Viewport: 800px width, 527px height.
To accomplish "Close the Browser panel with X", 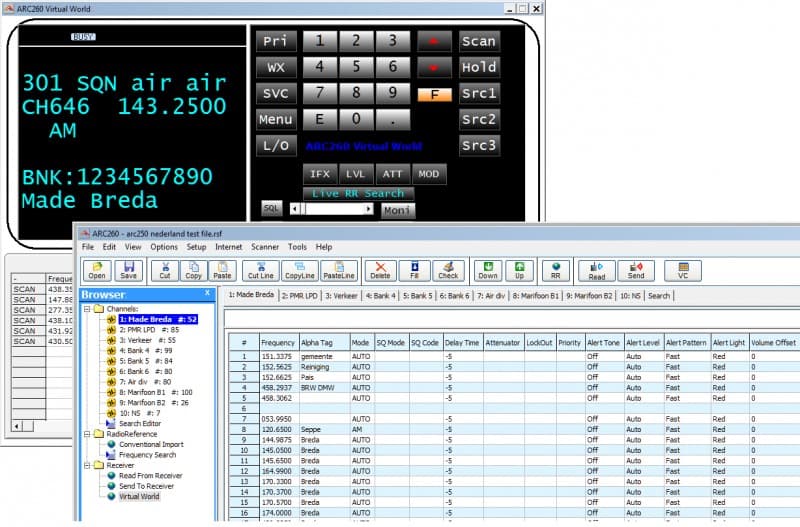I will [x=207, y=293].
